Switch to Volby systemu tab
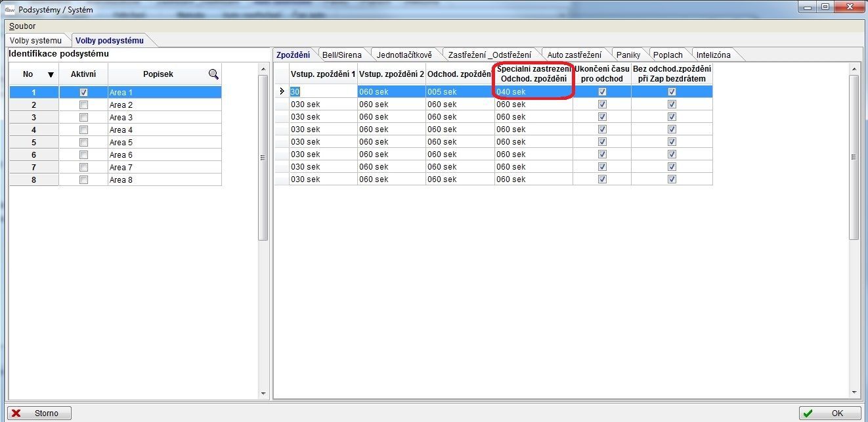868x422 pixels. pyautogui.click(x=35, y=41)
